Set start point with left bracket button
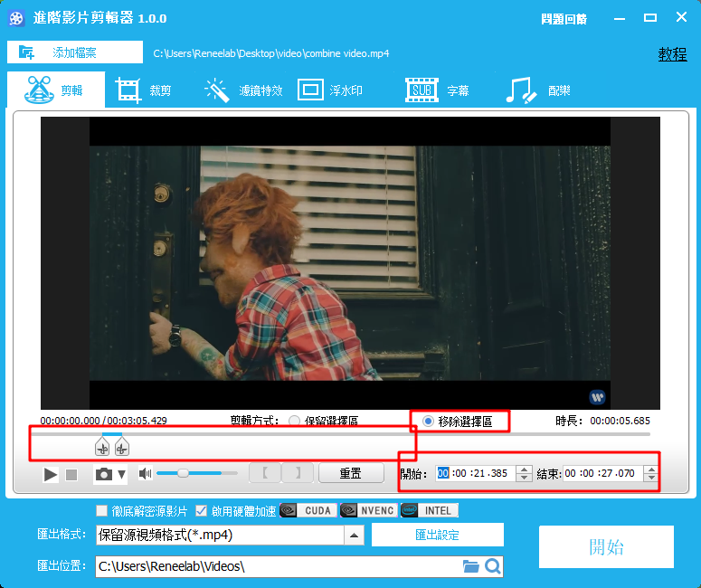The width and height of the screenshot is (701, 588). click(x=265, y=473)
